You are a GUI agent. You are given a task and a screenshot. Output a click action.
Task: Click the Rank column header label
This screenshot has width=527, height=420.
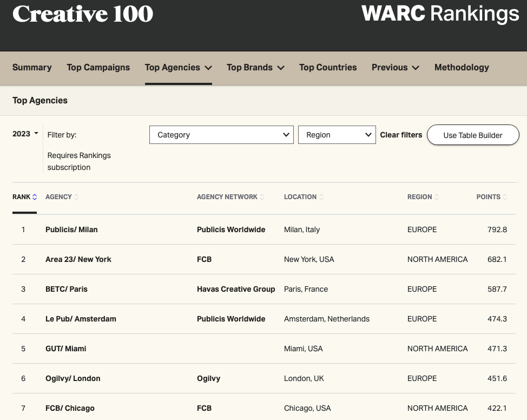pos(22,197)
